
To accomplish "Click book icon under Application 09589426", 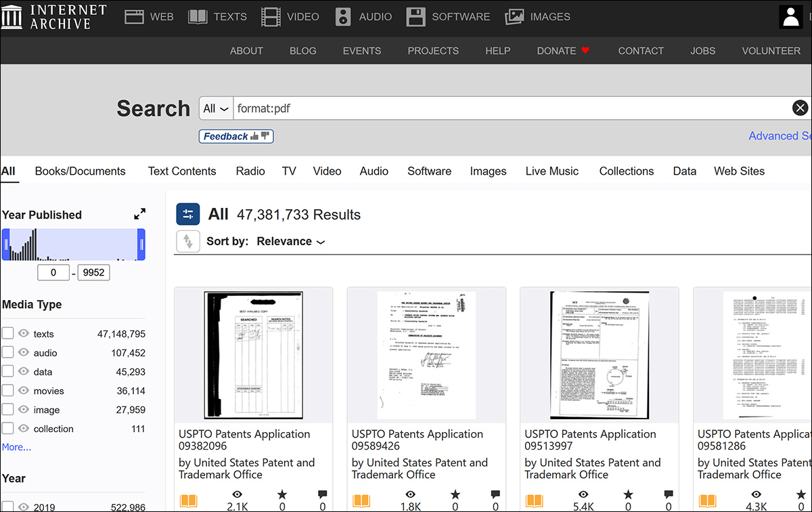I will point(362,503).
